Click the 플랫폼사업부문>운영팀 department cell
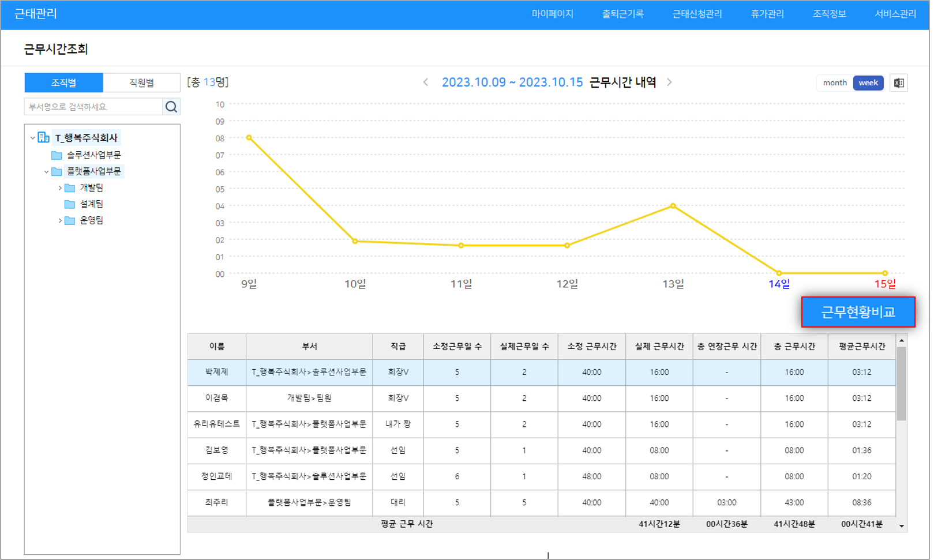Image resolution: width=934 pixels, height=560 pixels. (x=309, y=503)
